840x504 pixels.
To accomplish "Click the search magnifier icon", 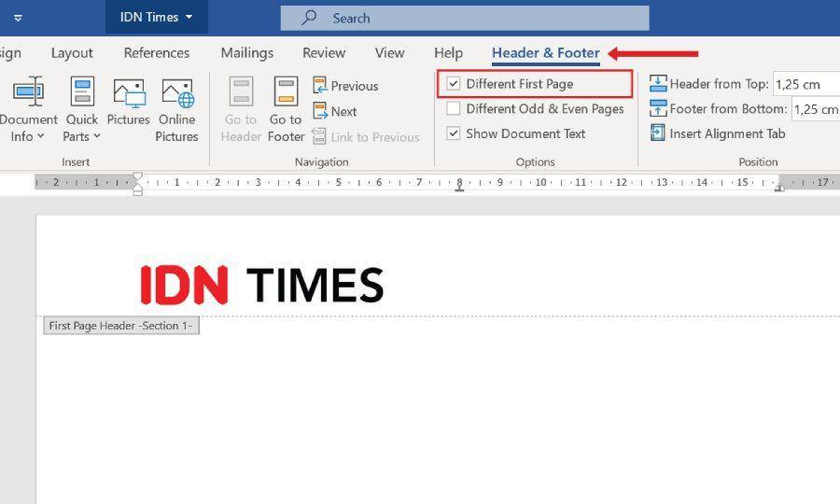I will point(309,18).
